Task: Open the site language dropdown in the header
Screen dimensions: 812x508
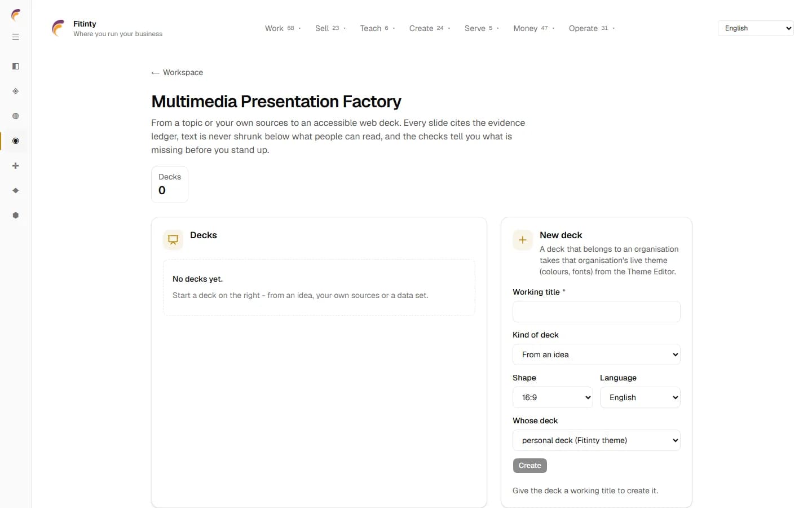Action: pos(756,28)
